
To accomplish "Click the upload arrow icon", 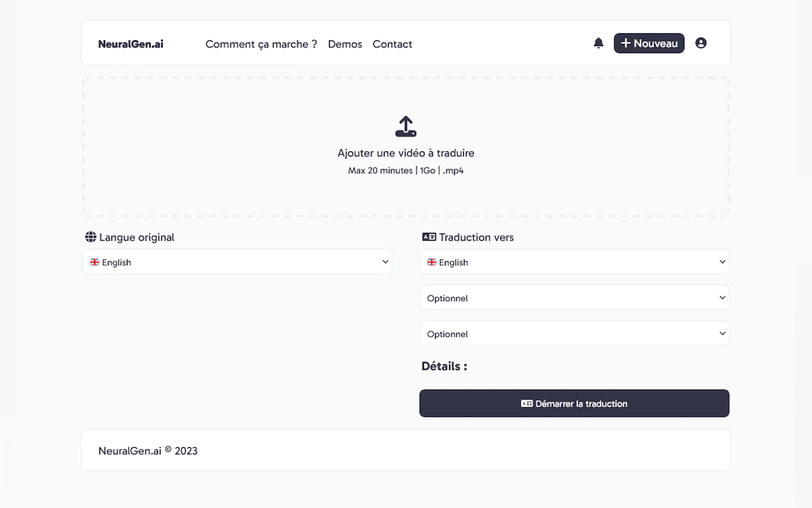I will pyautogui.click(x=405, y=126).
